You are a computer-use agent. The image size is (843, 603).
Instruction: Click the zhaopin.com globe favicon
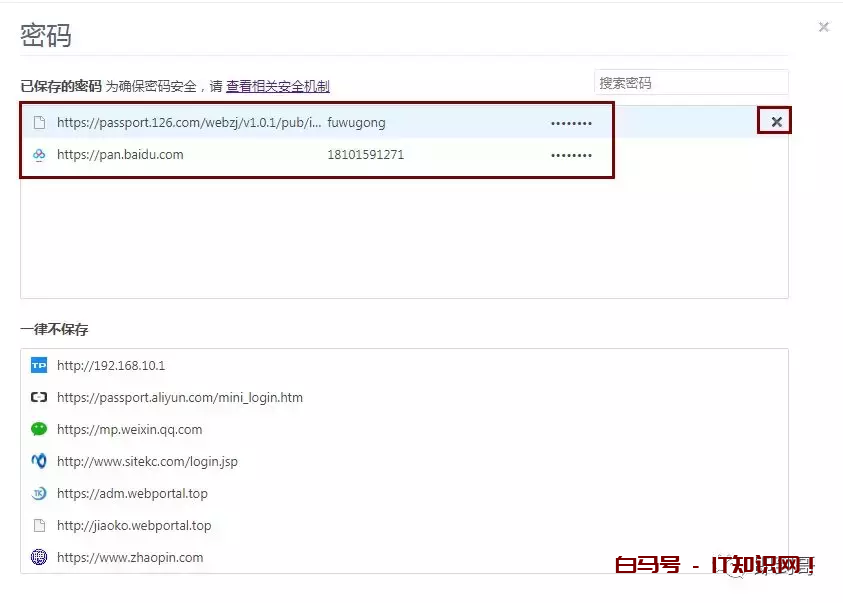point(39,558)
